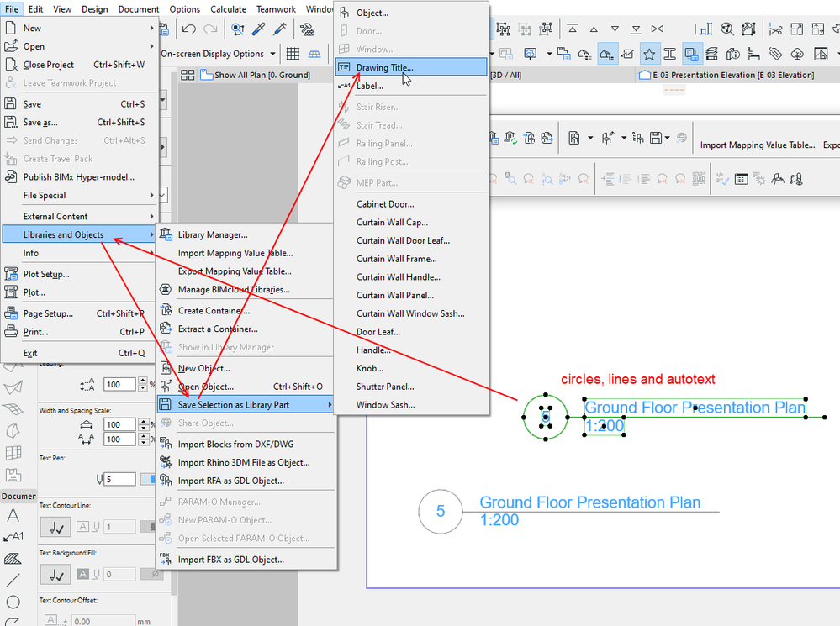Select the Mesh tool in the toolbox
The image size is (840, 626).
click(13, 409)
